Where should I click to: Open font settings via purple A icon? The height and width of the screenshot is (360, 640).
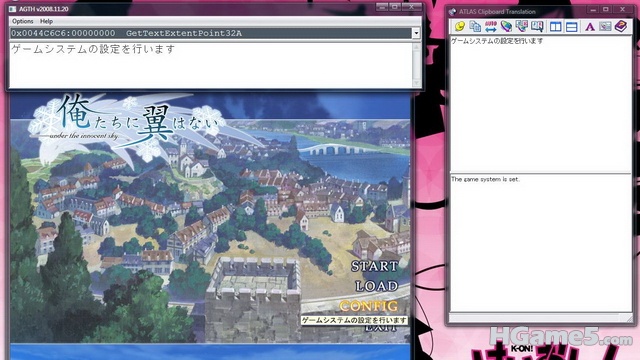click(590, 27)
